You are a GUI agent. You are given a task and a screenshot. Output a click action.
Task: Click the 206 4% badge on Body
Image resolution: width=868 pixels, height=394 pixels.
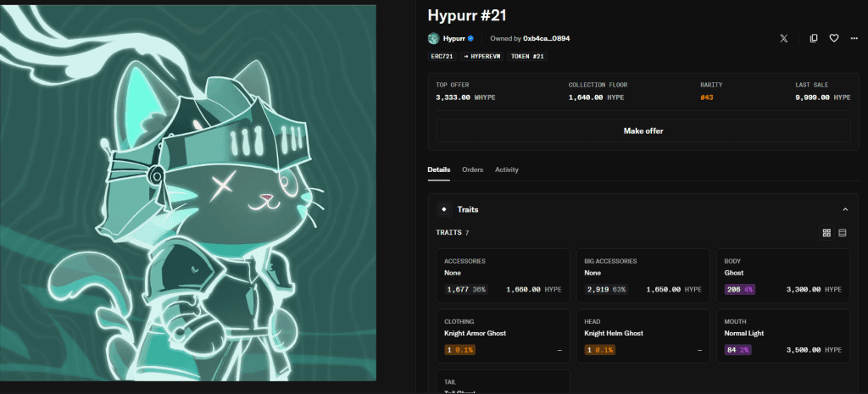(739, 290)
